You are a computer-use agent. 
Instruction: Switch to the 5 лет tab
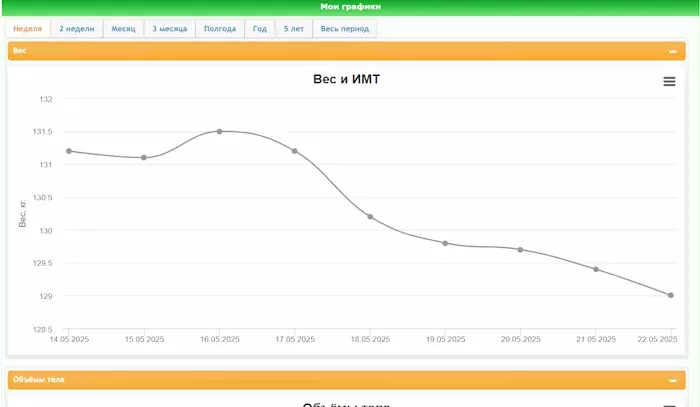[293, 29]
